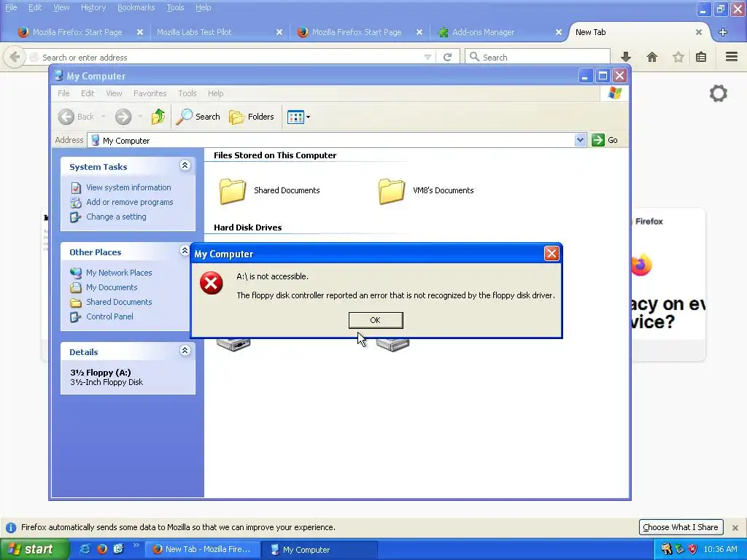
Task: Dismiss the Firefox data notification bar
Action: [735, 528]
